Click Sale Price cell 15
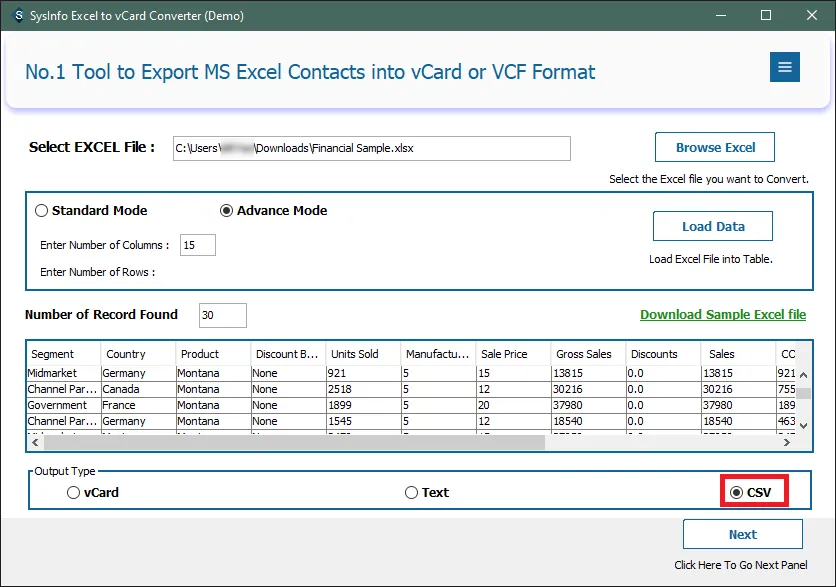Screen dimensions: 836x587 coord(513,373)
